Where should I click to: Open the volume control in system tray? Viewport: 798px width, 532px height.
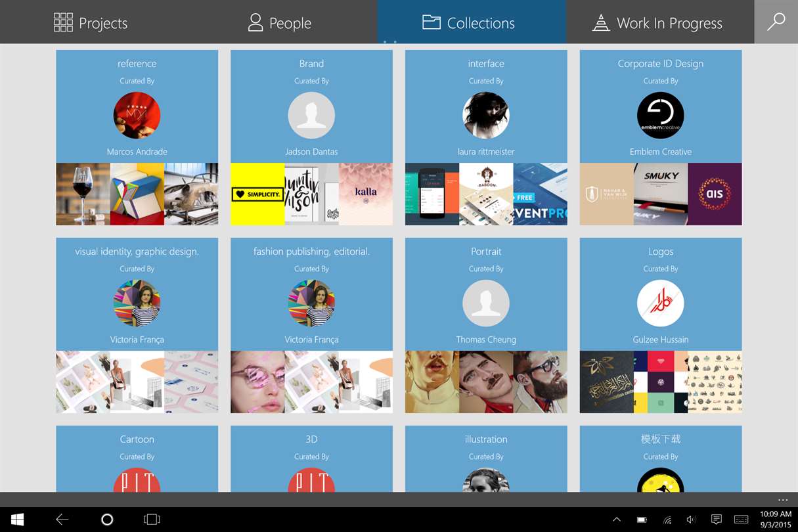coord(691,520)
